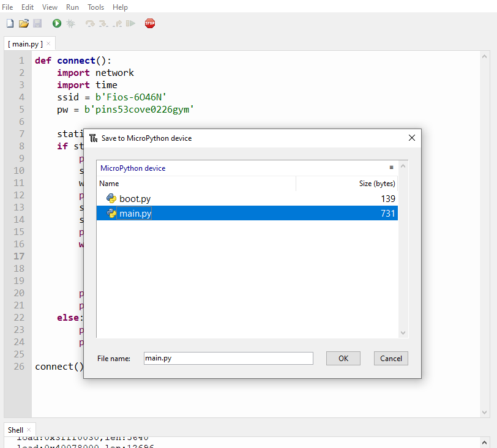Image resolution: width=497 pixels, height=448 pixels.
Task: Select main.py in the device file list
Action: pyautogui.click(x=135, y=214)
